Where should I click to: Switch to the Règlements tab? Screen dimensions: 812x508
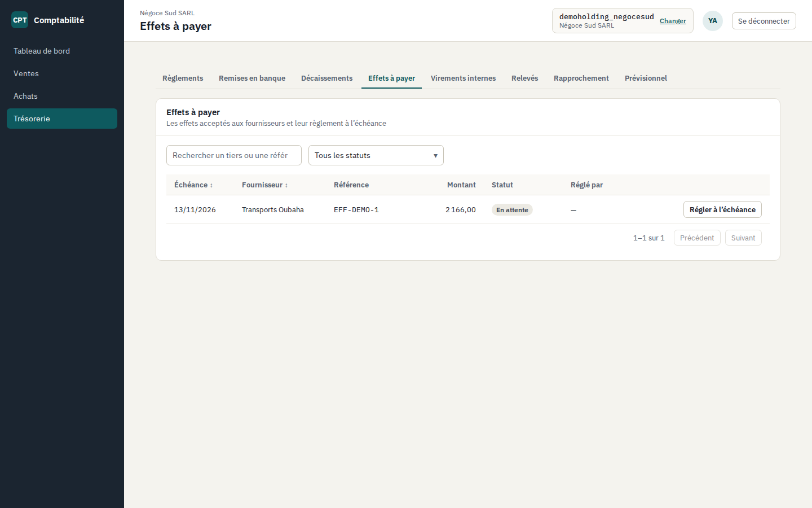pyautogui.click(x=183, y=78)
